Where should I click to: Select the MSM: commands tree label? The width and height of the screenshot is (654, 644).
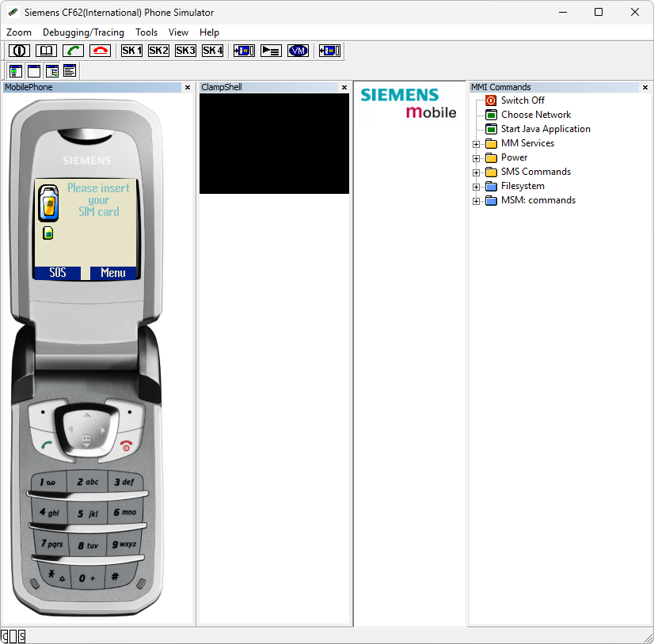point(538,200)
